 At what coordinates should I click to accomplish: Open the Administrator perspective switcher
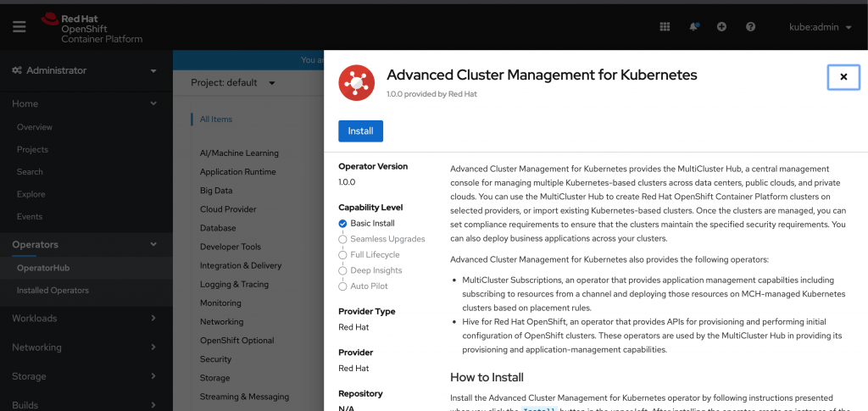tap(85, 70)
